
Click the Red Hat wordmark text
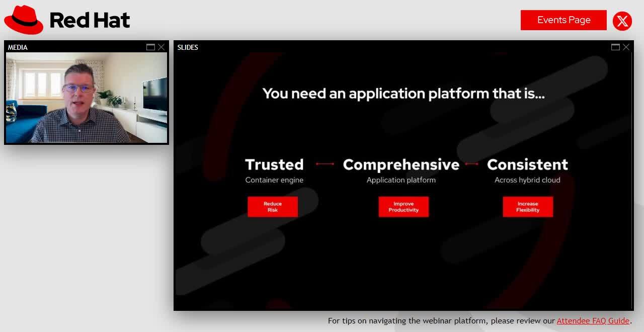pos(90,21)
